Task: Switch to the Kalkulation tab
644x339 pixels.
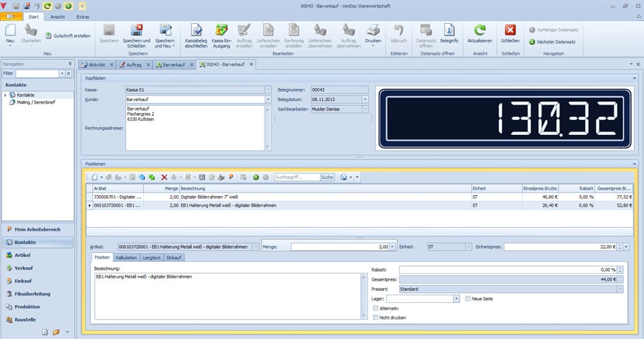Action: tap(126, 258)
